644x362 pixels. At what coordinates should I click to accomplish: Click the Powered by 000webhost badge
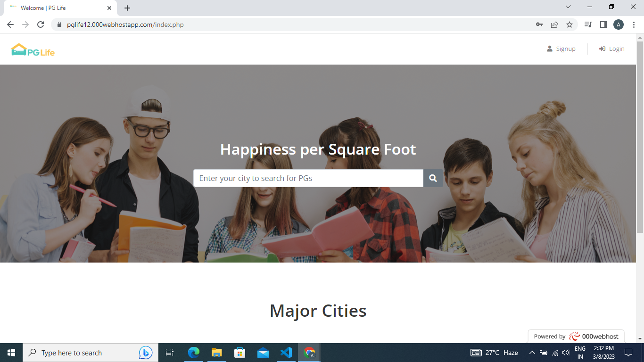click(x=576, y=336)
